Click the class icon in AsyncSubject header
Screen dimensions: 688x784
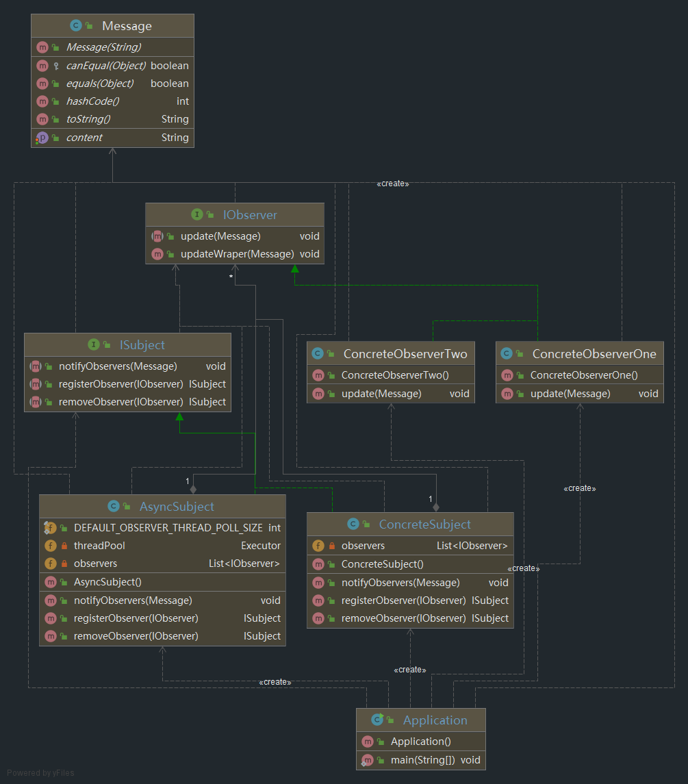[x=114, y=507]
